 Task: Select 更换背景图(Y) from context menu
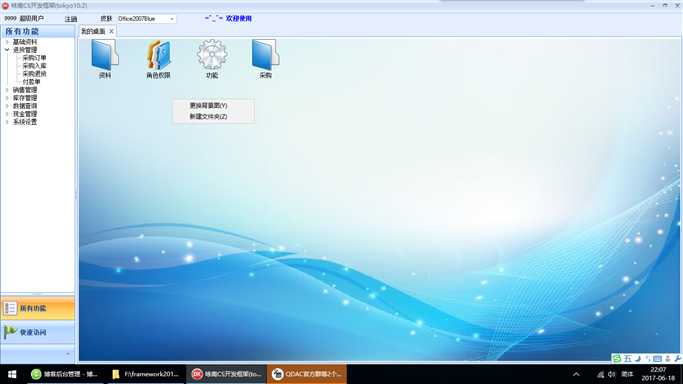[213, 105]
